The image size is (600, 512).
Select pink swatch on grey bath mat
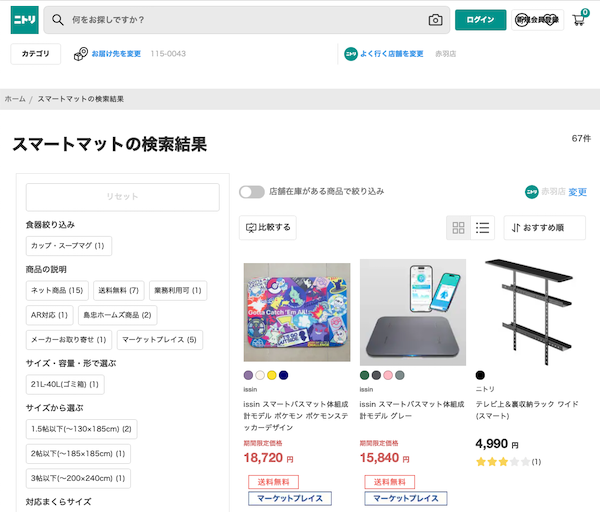coord(388,375)
